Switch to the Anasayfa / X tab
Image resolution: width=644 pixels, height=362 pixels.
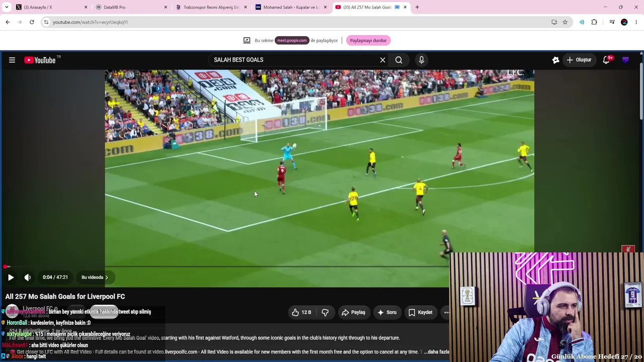[50, 7]
